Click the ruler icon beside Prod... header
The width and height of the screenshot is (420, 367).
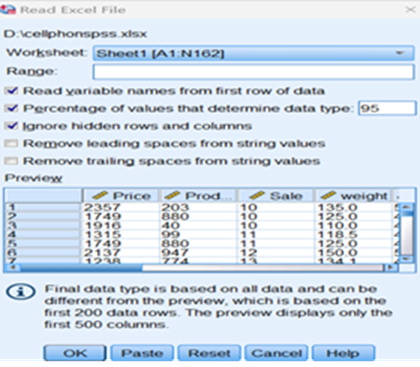pos(172,195)
